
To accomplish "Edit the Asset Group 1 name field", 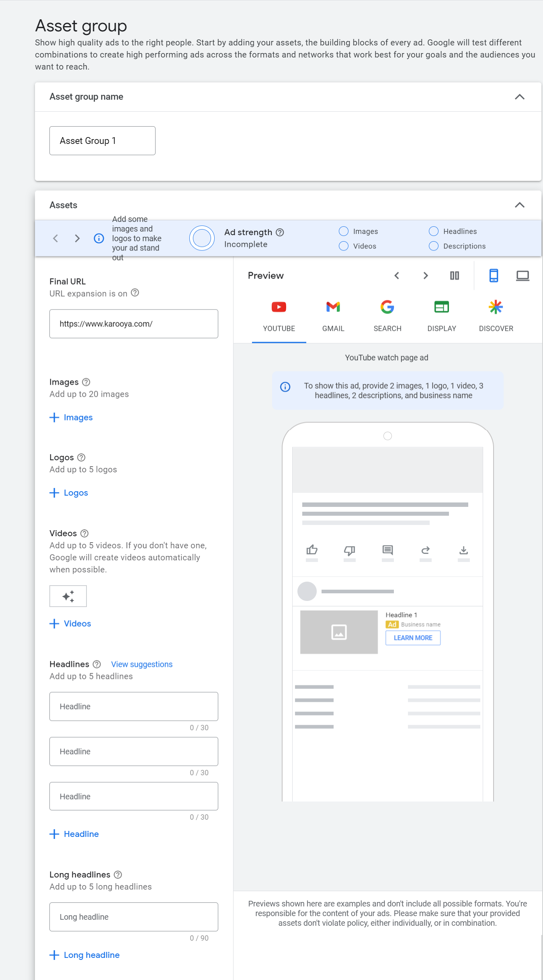I will [102, 141].
